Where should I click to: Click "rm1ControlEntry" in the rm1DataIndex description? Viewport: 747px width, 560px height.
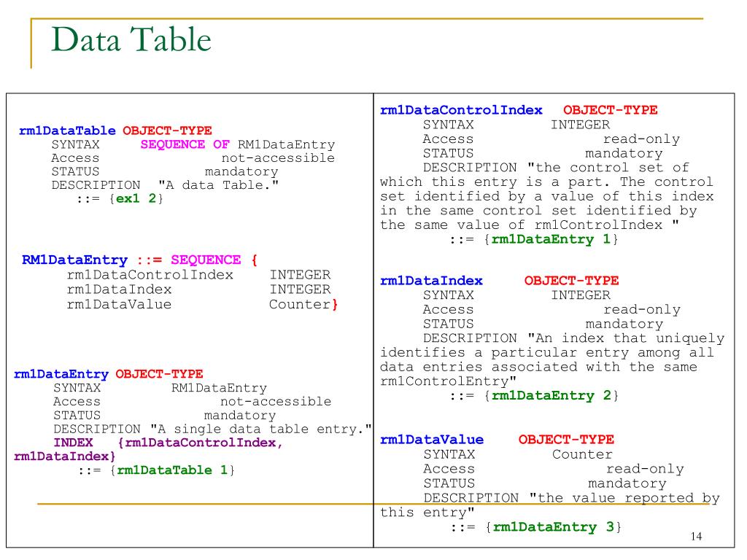pos(444,381)
